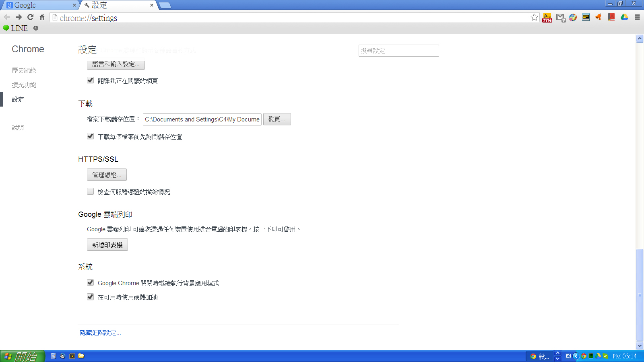644x362 pixels.
Task: Click the download location path field
Action: [202, 119]
